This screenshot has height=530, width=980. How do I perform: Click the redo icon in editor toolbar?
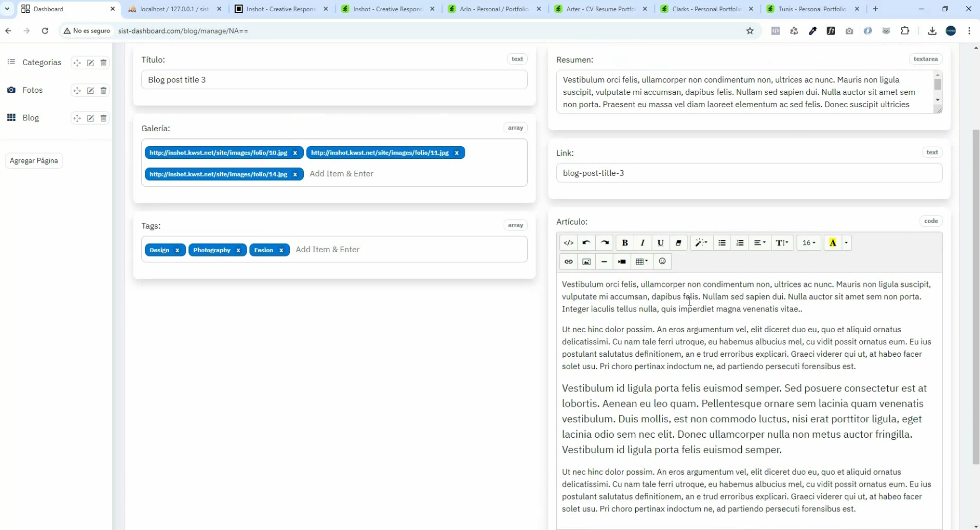point(604,243)
